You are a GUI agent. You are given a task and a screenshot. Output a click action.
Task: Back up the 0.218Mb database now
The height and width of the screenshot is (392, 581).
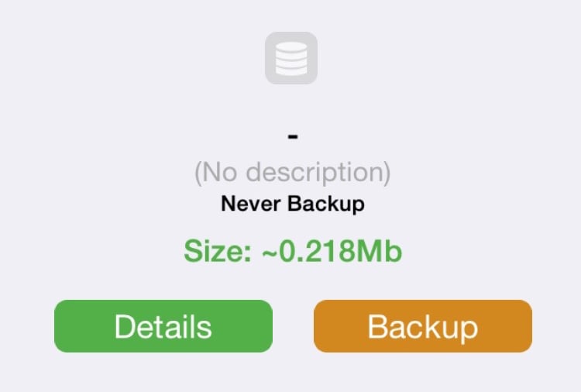click(423, 326)
